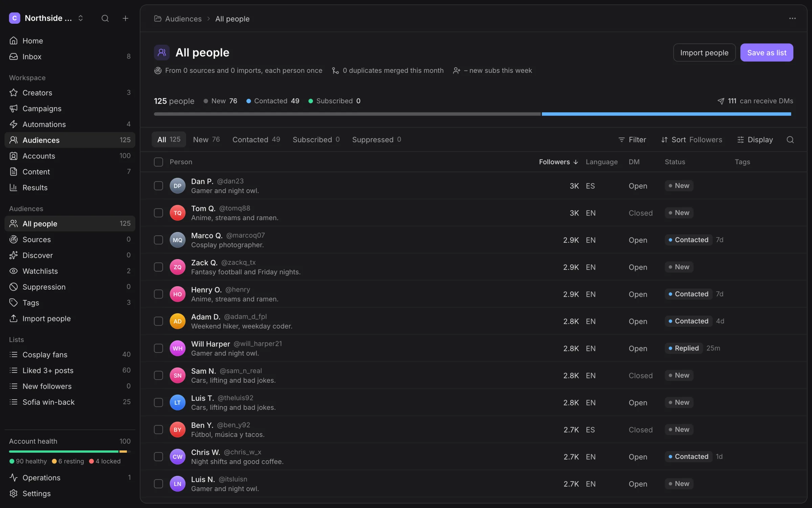Screen dimensions: 812x508
Task: Open the Cosplay fans list
Action: (x=70, y=355)
